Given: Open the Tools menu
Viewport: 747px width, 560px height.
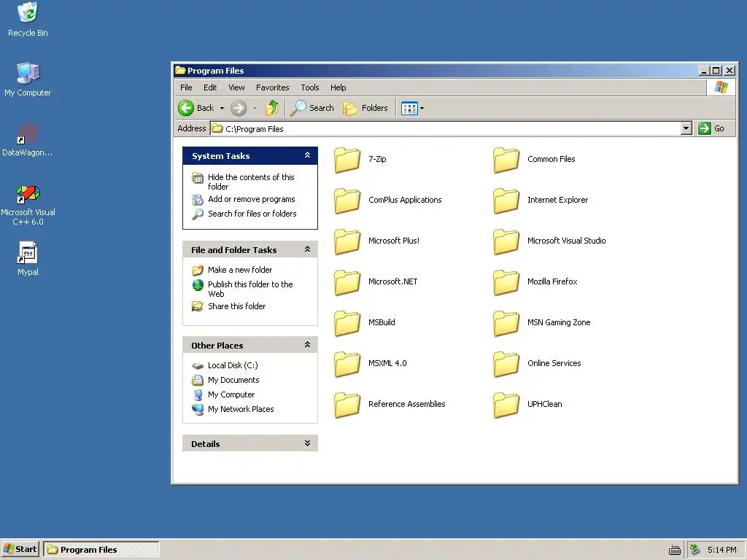Looking at the screenshot, I should click(309, 87).
